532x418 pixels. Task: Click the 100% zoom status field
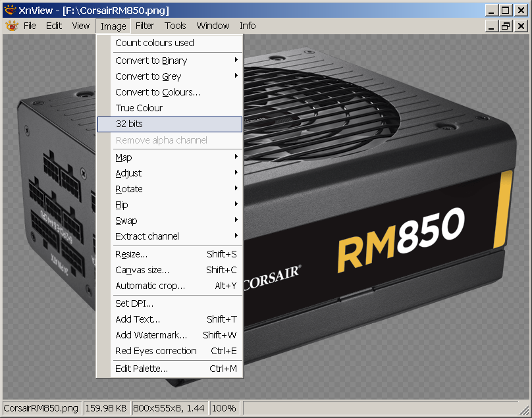[x=224, y=408]
